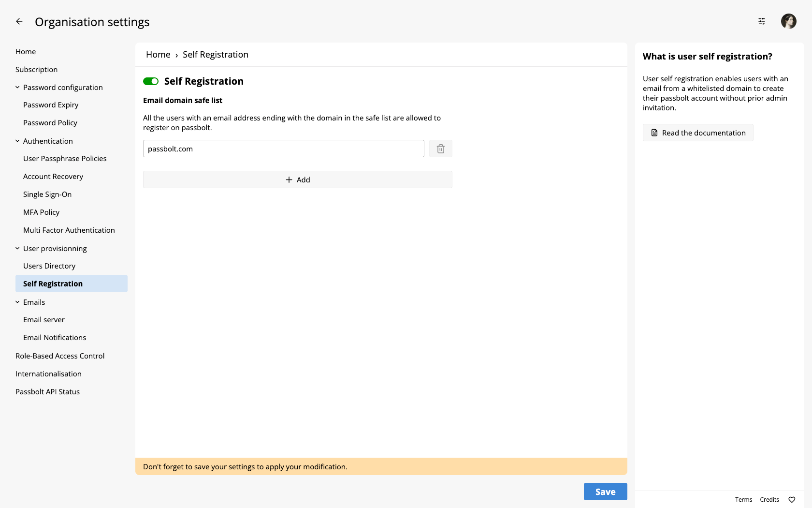812x508 pixels.
Task: Select Self Registration in sidebar
Action: (x=72, y=284)
